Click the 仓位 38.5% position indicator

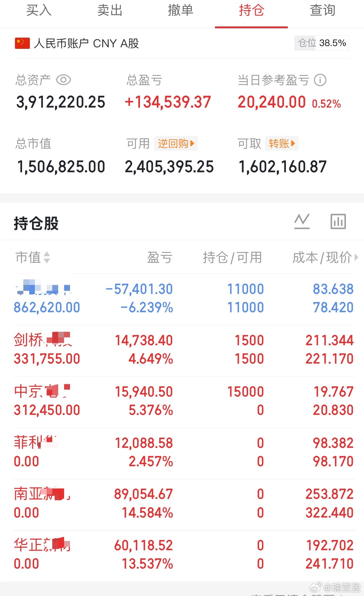pos(321,43)
